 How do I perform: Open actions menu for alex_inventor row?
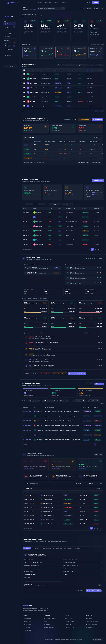coord(101,106)
